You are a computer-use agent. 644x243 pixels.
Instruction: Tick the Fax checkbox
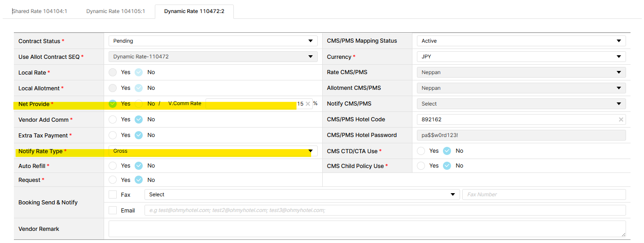tap(113, 194)
